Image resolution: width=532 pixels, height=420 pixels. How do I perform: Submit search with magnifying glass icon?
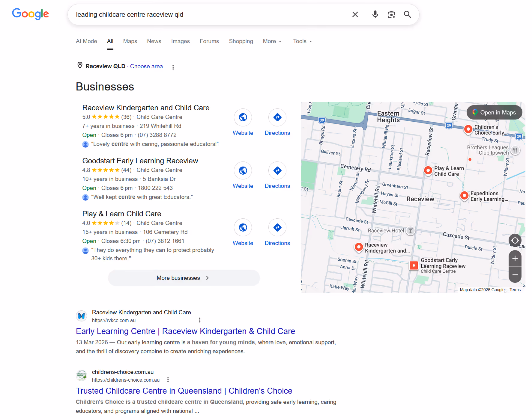407,14
